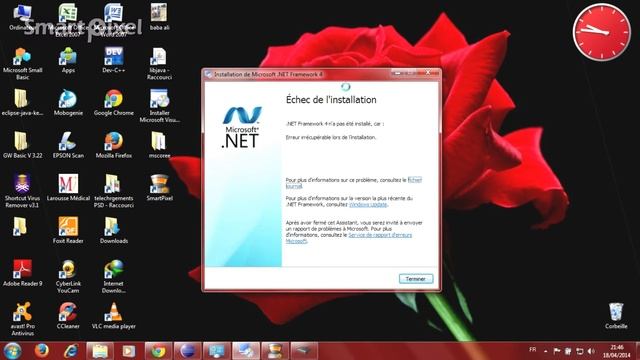Open the fichier journal link
The image size is (640, 360).
(x=414, y=180)
